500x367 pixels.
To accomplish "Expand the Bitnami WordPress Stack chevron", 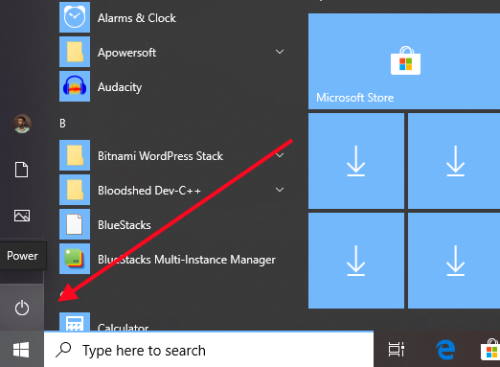I will pyautogui.click(x=280, y=155).
